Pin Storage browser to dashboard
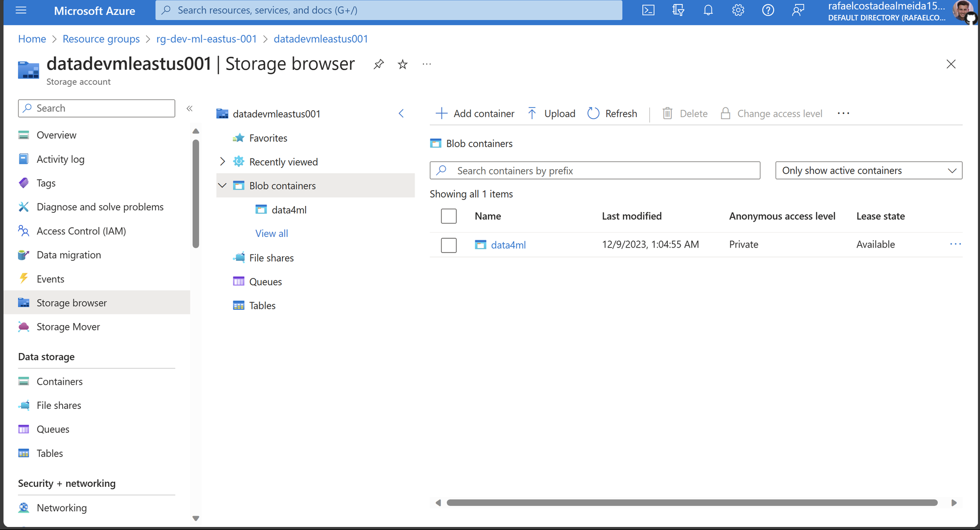This screenshot has width=980, height=530. tap(378, 64)
